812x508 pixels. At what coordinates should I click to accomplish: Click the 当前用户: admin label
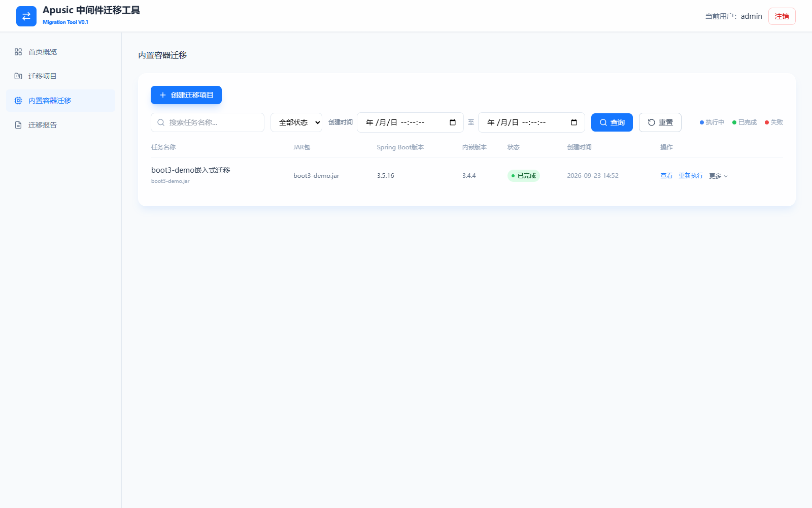(x=733, y=16)
